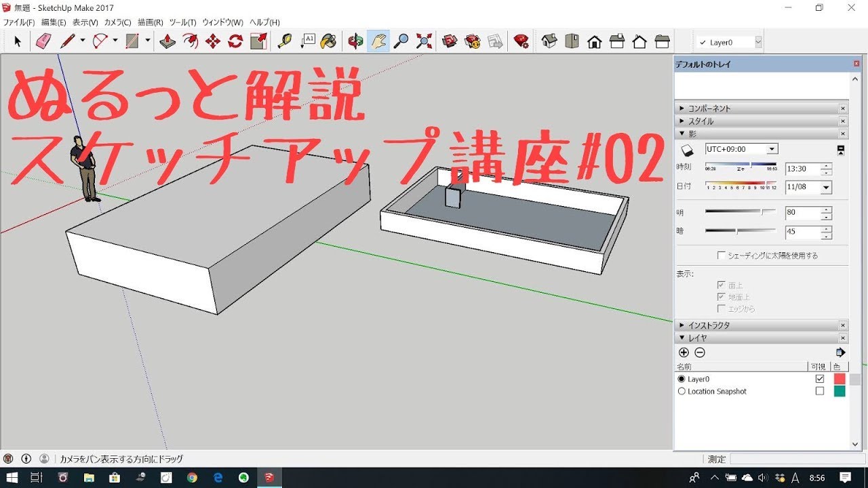Pick the Tape Measure tool
Image resolution: width=868 pixels, height=488 pixels.
tap(285, 41)
